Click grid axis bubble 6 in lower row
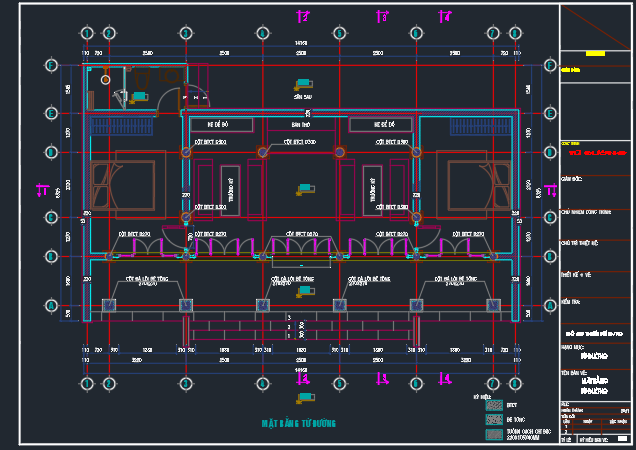 [x=416, y=383]
